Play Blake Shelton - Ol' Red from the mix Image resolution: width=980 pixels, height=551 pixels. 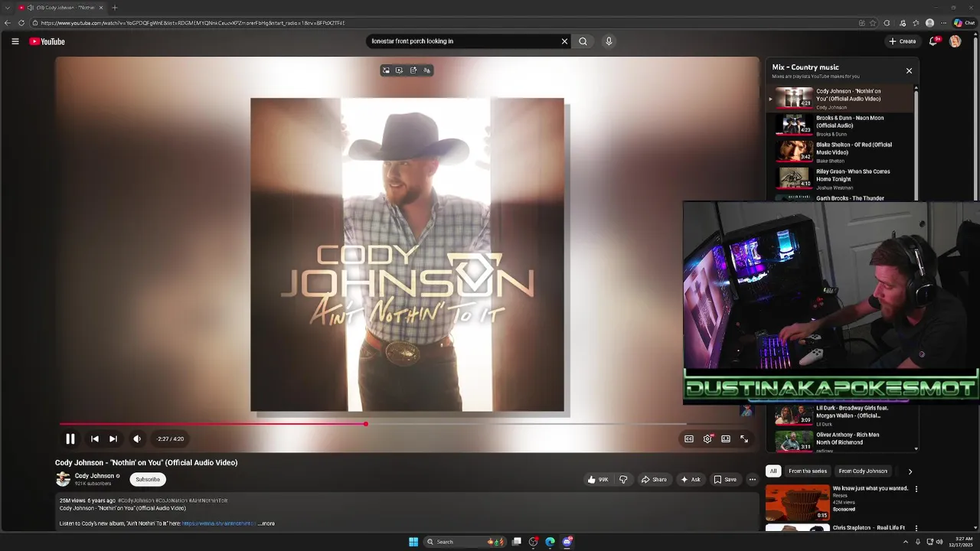(x=841, y=152)
